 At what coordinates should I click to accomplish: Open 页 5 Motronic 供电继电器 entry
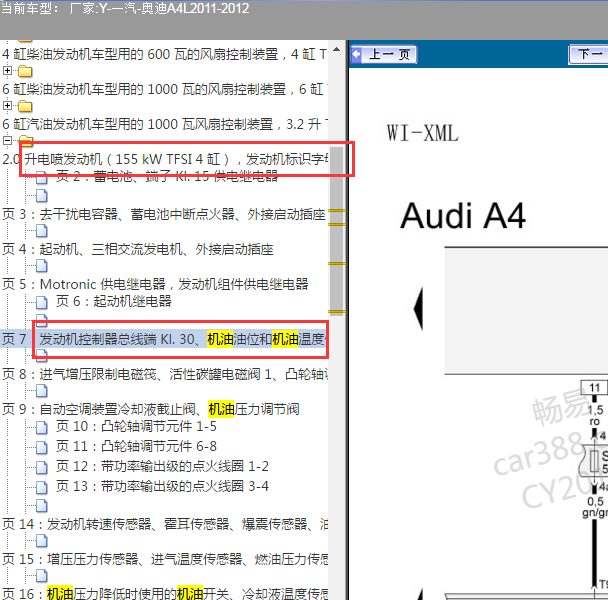[x=155, y=284]
